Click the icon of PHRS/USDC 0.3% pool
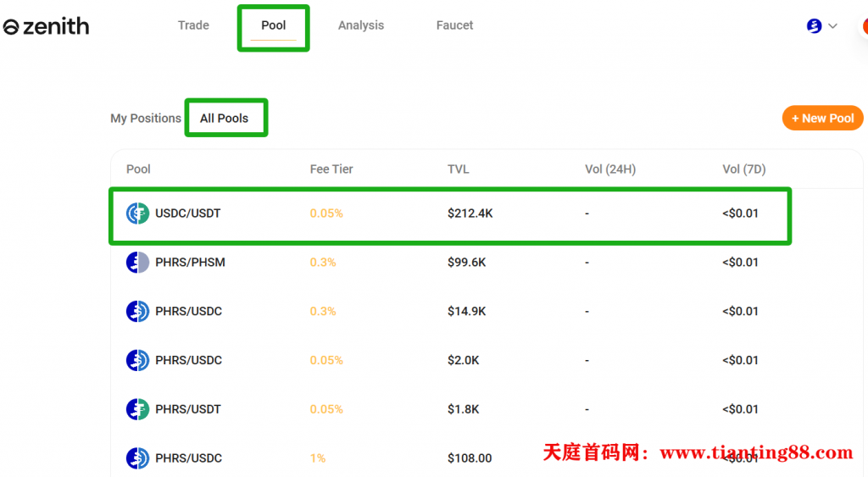868x477 pixels. tap(137, 311)
